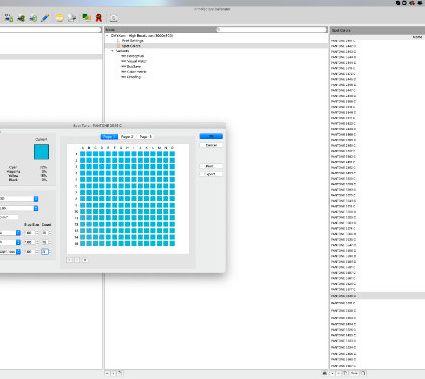
Task: Switch to Page 2 tab
Action: tap(127, 137)
